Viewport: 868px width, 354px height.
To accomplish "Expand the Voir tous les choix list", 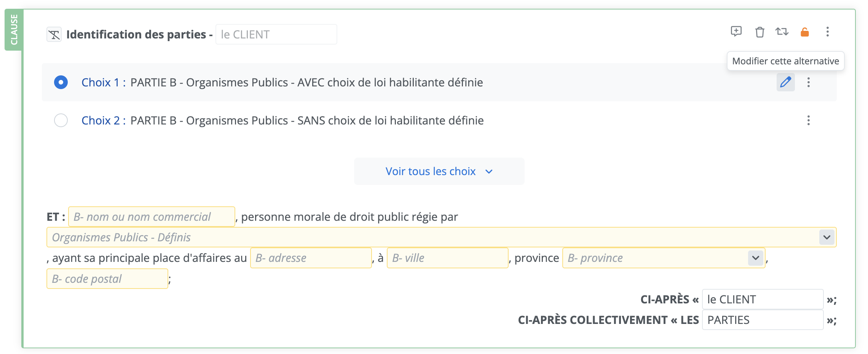I will click(439, 171).
